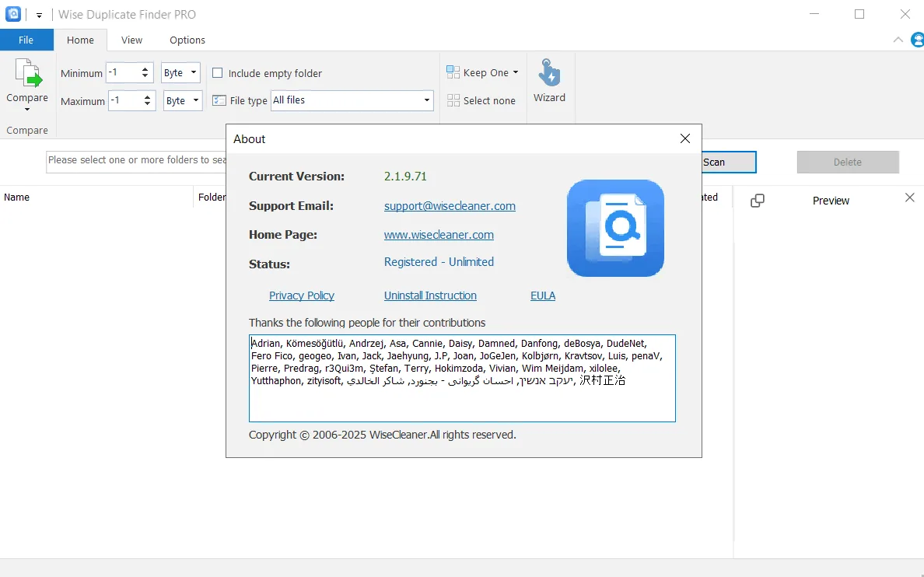Screen dimensions: 924x577
Task: Click the Delete button
Action: pyautogui.click(x=848, y=162)
